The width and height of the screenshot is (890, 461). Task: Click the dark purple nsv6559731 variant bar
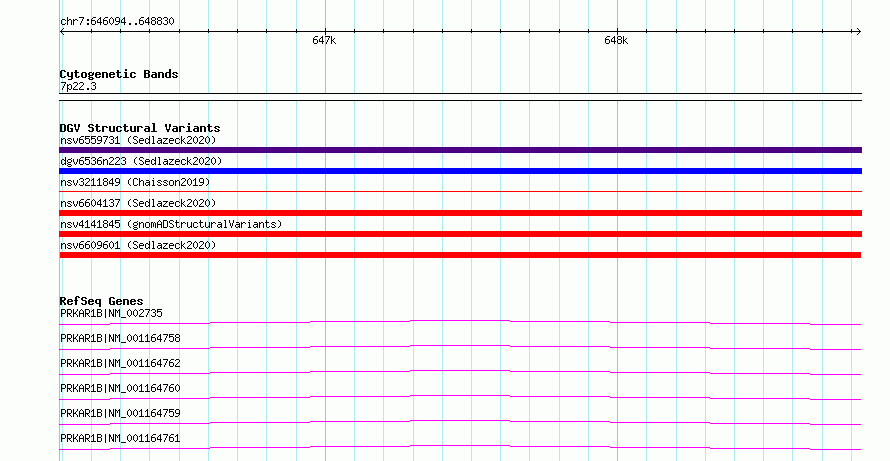point(460,150)
